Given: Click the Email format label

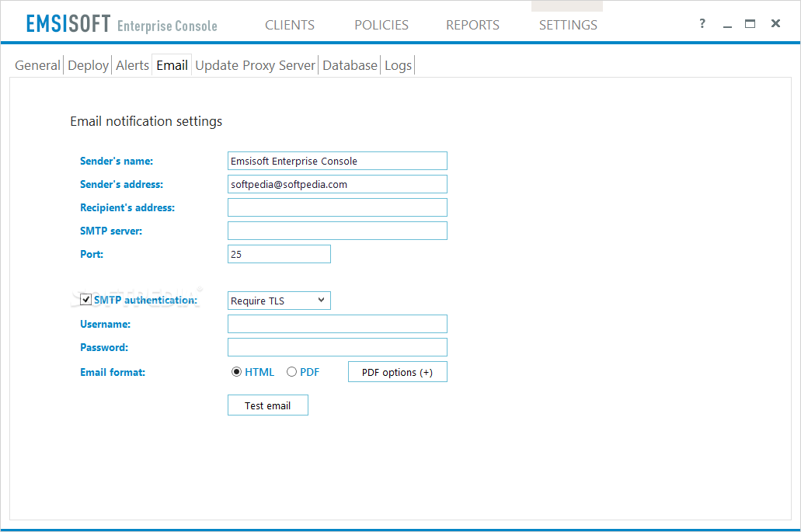Looking at the screenshot, I should 113,372.
